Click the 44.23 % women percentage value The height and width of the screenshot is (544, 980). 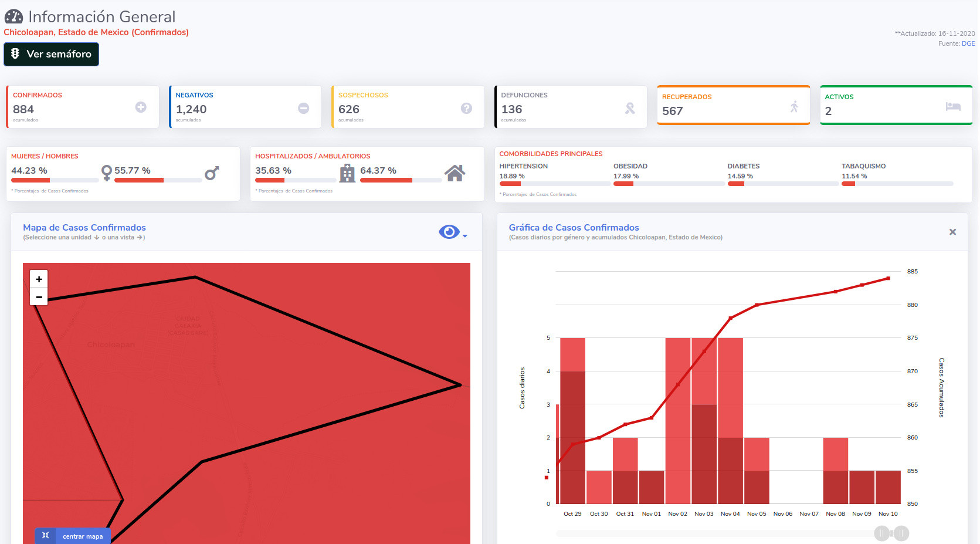(29, 170)
